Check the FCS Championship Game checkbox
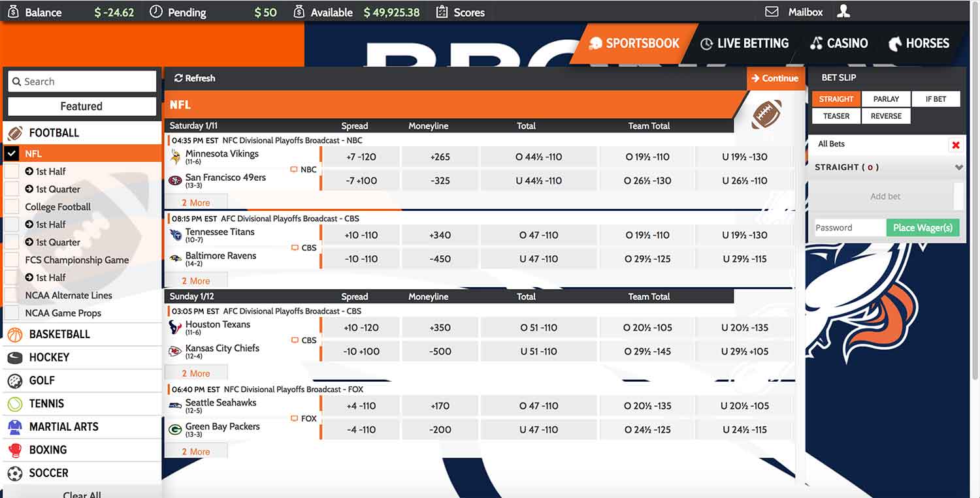The image size is (980, 498). coord(12,260)
